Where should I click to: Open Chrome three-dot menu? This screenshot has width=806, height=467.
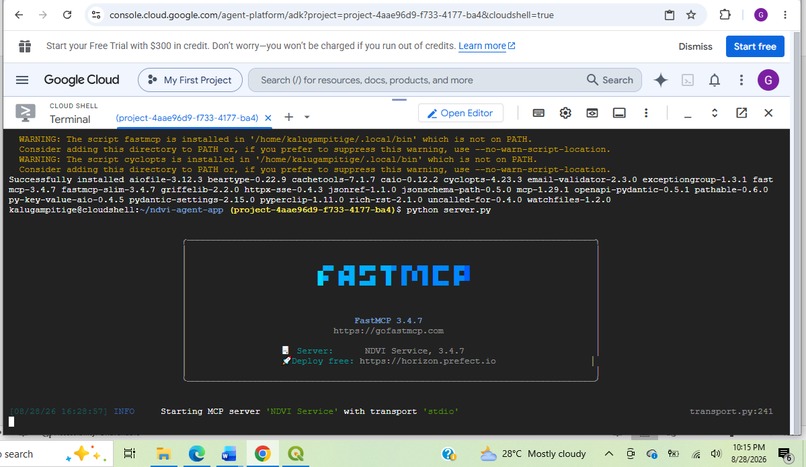tap(785, 15)
